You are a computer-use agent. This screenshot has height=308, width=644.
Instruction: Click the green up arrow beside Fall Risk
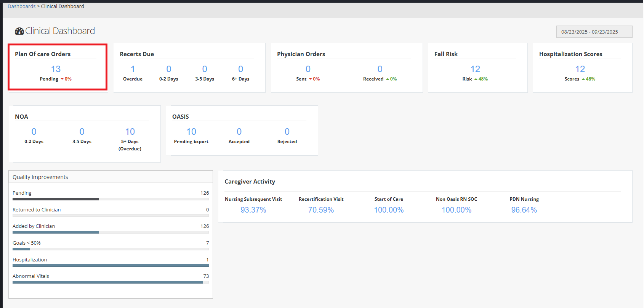[x=476, y=79]
